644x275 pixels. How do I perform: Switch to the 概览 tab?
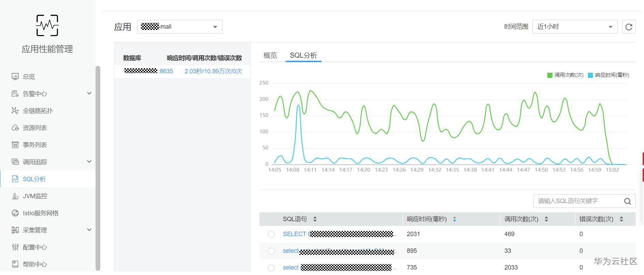tap(270, 55)
